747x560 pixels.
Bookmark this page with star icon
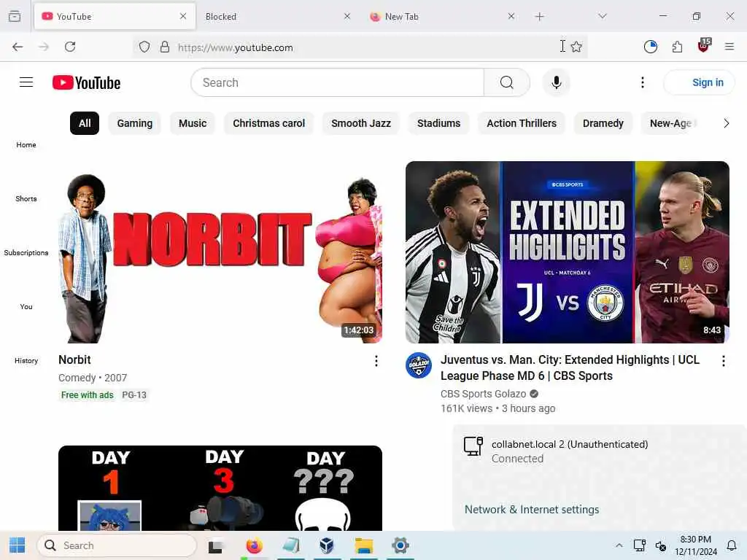(576, 47)
